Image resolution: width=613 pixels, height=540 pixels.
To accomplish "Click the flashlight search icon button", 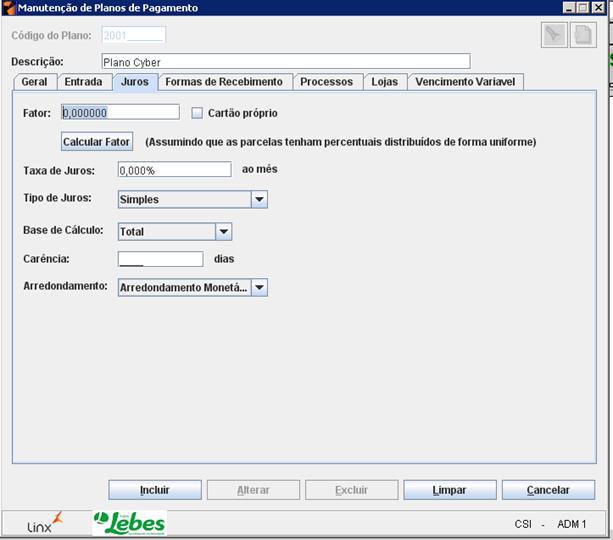I will coord(554,35).
